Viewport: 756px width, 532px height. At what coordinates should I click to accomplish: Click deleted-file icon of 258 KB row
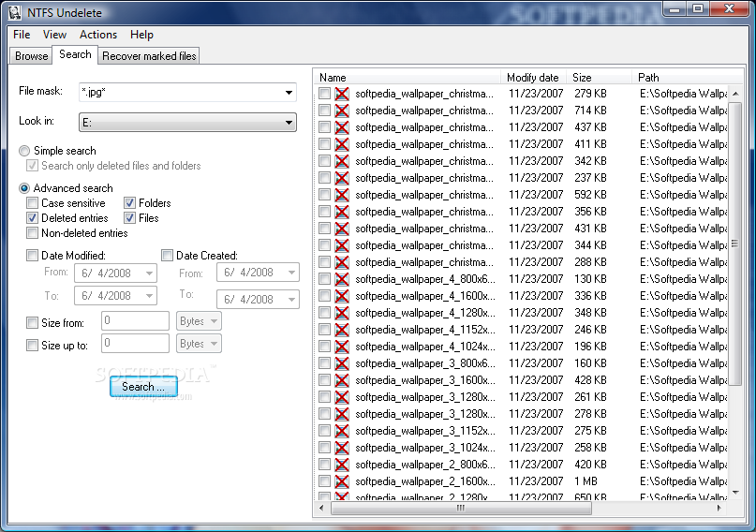(x=342, y=448)
